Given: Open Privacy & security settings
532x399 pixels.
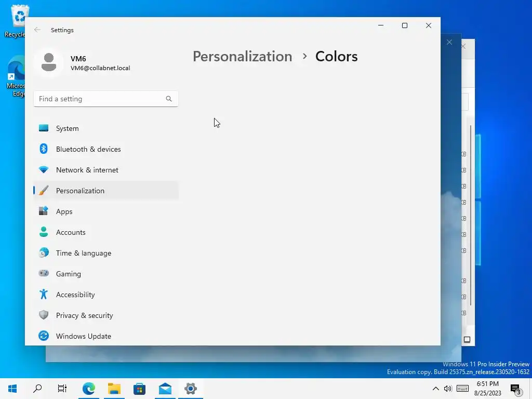Looking at the screenshot, I should [x=106, y=315].
